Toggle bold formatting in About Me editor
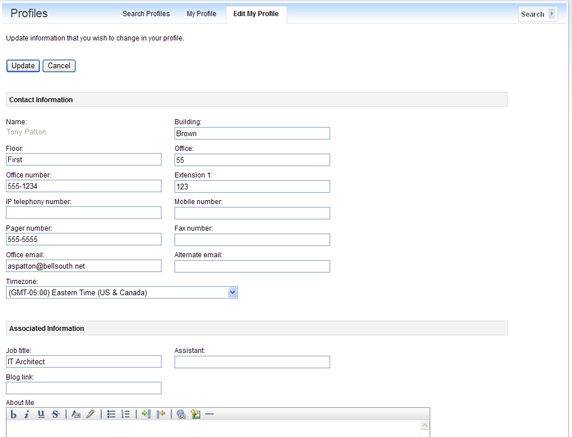572x437 pixels. click(13, 414)
